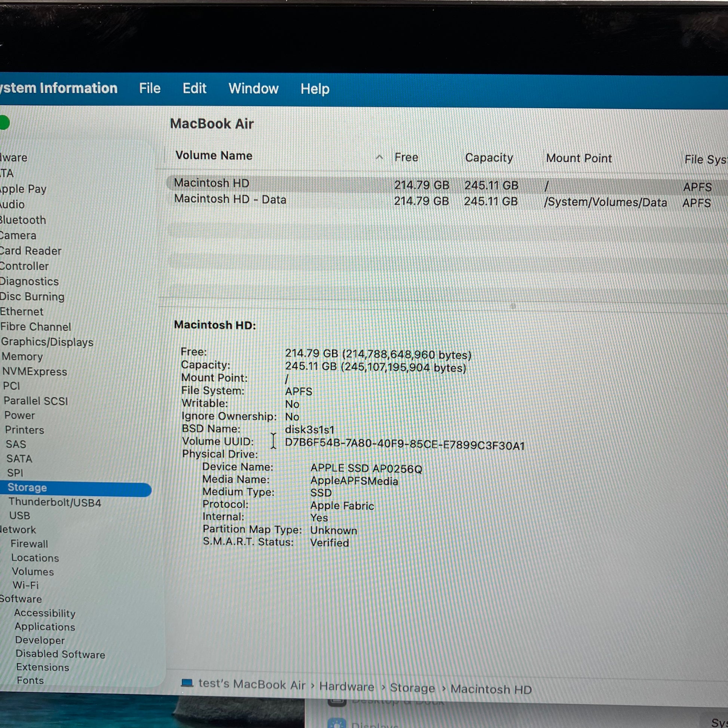Sort by Free column header

(406, 157)
